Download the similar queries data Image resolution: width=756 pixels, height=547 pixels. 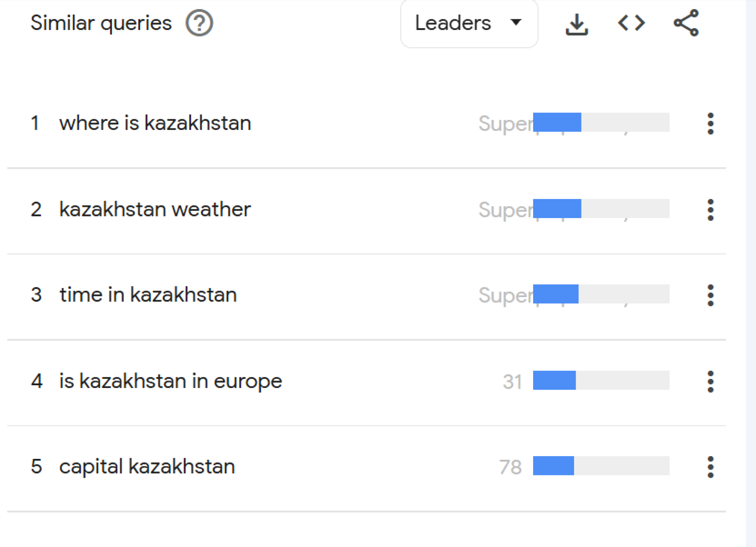[x=576, y=24]
